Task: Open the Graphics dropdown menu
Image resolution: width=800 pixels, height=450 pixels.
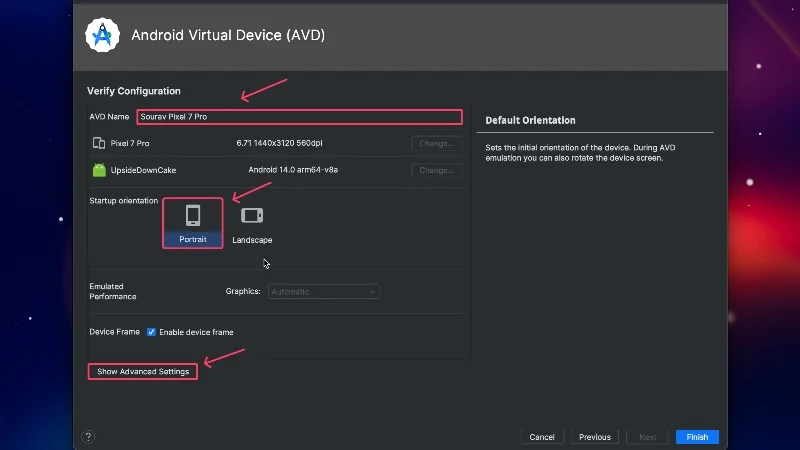Action: (322, 292)
